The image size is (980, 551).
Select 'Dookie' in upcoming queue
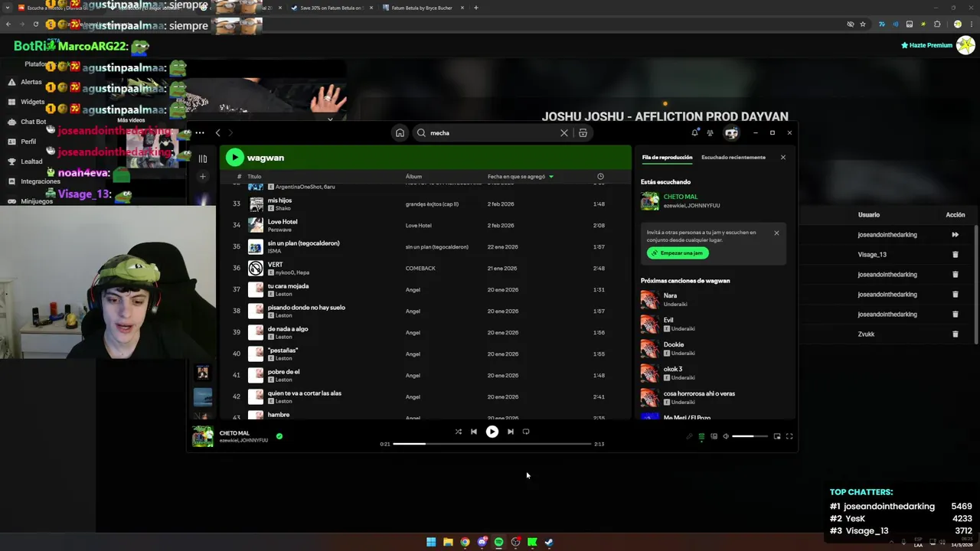(714, 348)
